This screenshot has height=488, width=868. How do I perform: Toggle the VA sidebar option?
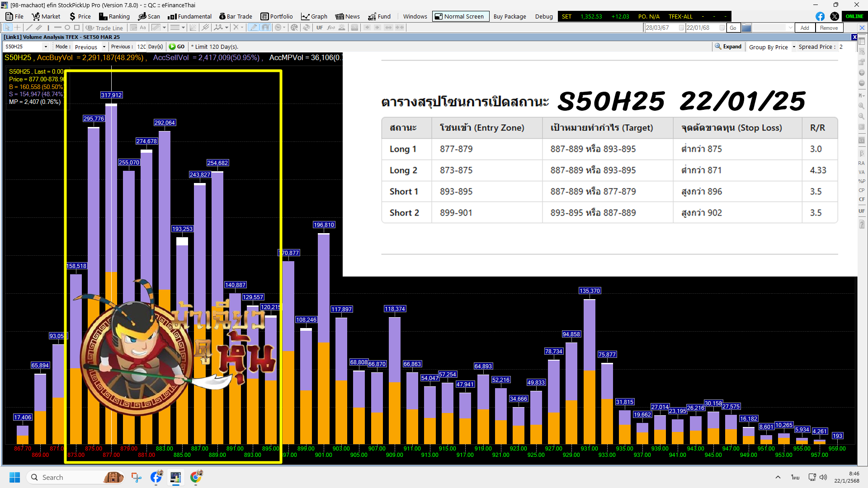click(862, 172)
